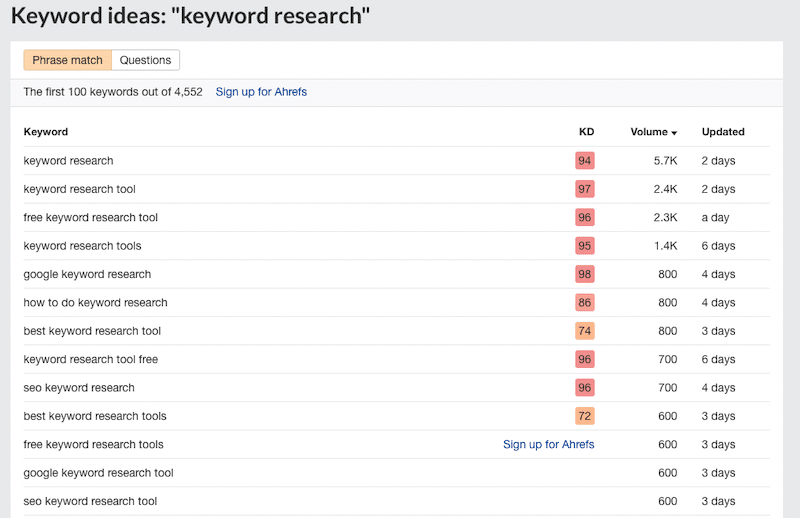Click updated 6 days for keyword research tools
Screen dimensions: 800x518
tap(718, 246)
